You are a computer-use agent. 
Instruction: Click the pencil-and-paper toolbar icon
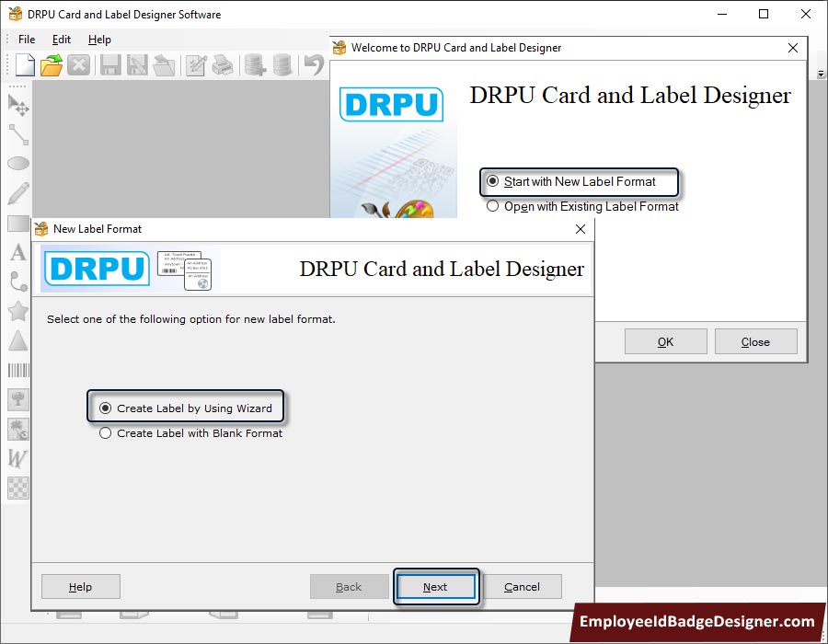coord(196,65)
